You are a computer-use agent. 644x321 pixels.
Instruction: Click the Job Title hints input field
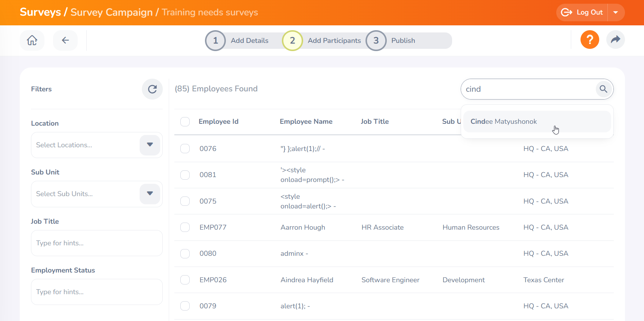pos(97,243)
